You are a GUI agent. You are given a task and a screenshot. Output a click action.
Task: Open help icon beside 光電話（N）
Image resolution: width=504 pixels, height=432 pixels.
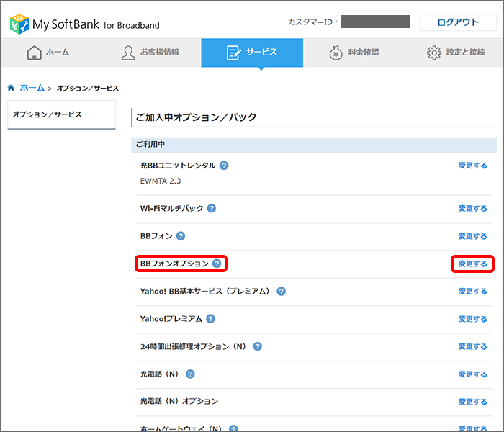point(190,374)
